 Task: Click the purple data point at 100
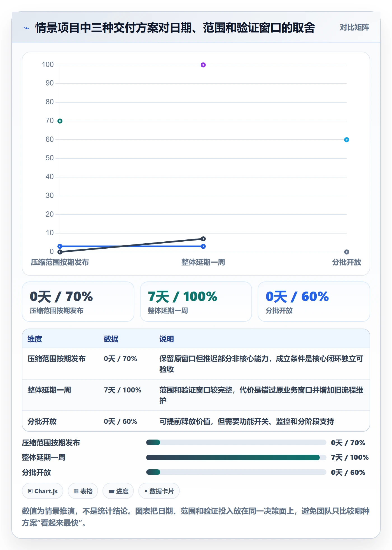[203, 65]
